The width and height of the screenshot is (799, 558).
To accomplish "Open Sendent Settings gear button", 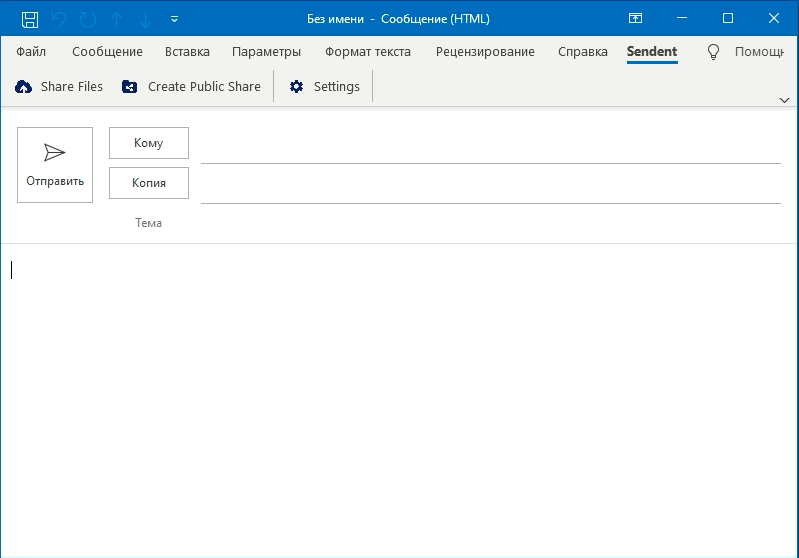I will click(x=324, y=87).
